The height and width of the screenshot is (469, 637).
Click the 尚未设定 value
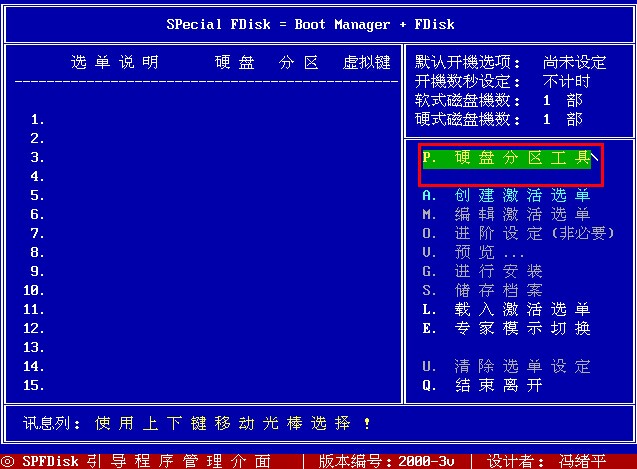(574, 62)
